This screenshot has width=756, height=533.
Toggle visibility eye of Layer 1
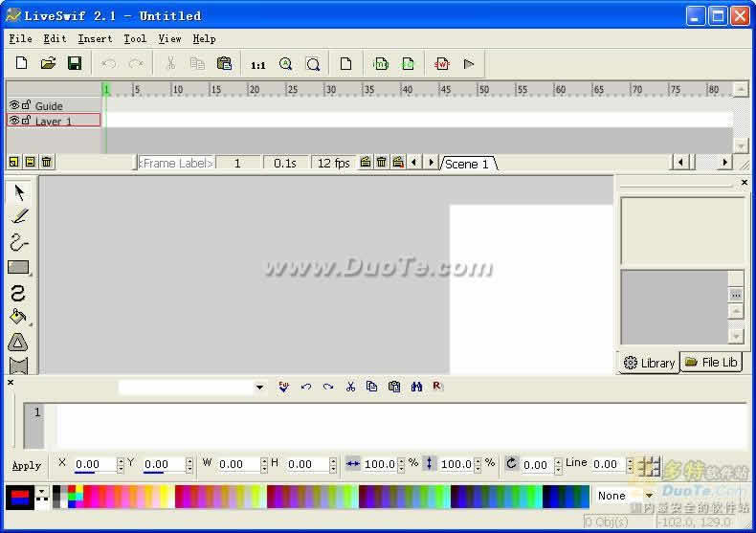[x=13, y=121]
